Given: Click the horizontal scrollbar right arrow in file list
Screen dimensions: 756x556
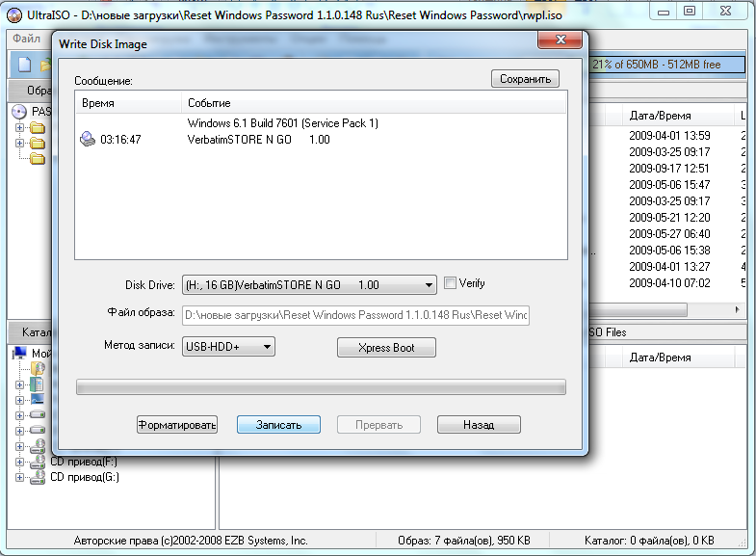Looking at the screenshot, I should tap(737, 309).
